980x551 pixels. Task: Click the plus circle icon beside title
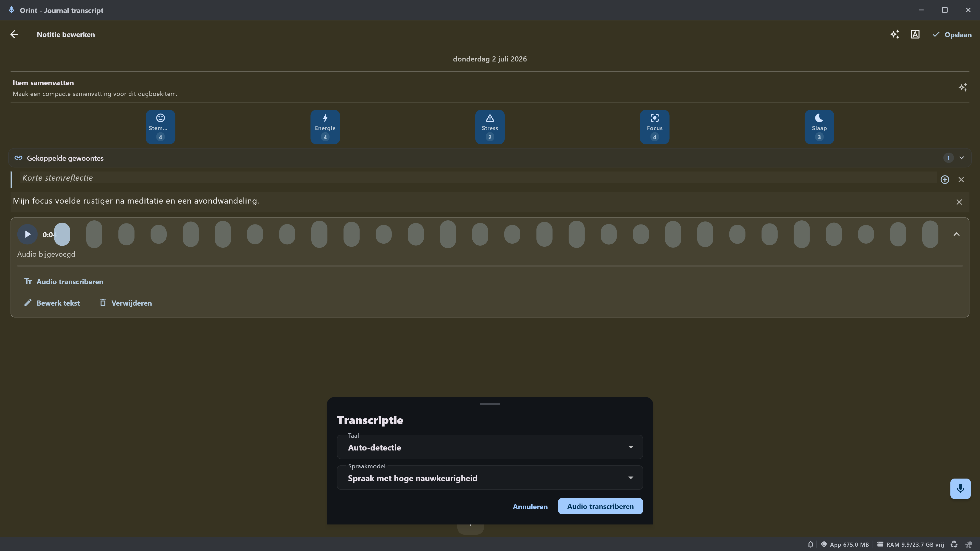click(945, 180)
